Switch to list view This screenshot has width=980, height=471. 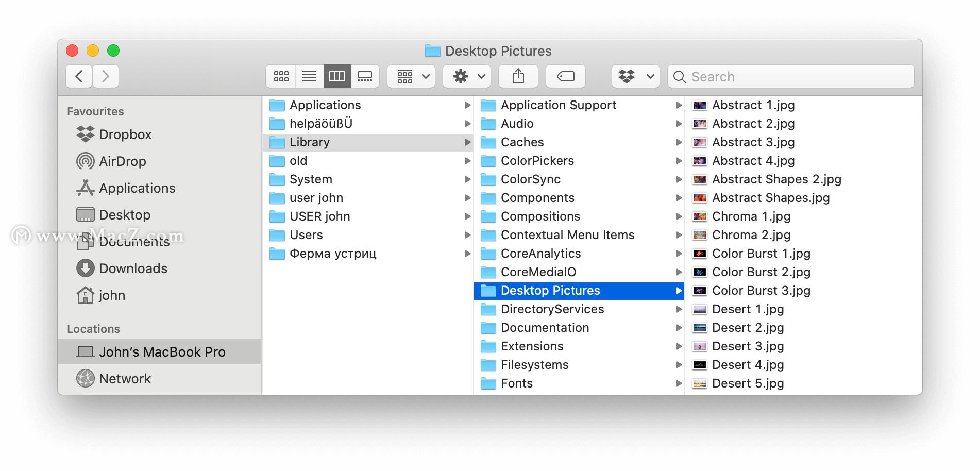(x=309, y=76)
